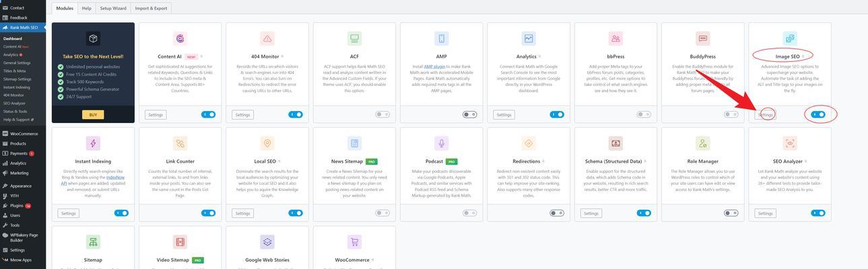Open Analytics module Settings button
Screen dimensions: 868x269
click(x=504, y=114)
